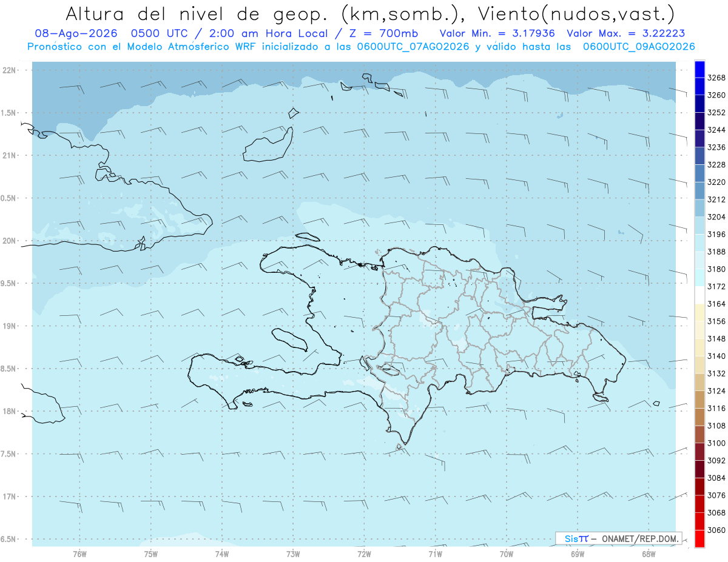
Task: Click the '3252' color bar label
Action: pos(716,113)
